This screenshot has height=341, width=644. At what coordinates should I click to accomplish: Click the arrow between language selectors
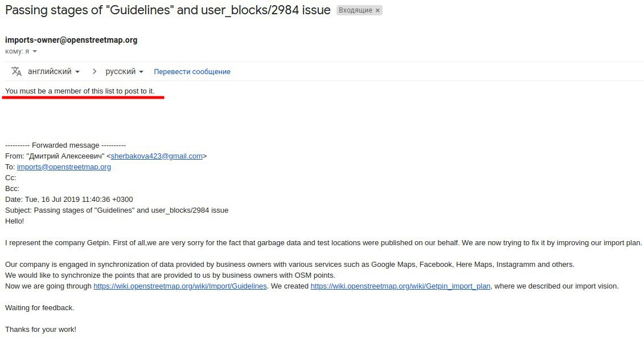tap(95, 72)
